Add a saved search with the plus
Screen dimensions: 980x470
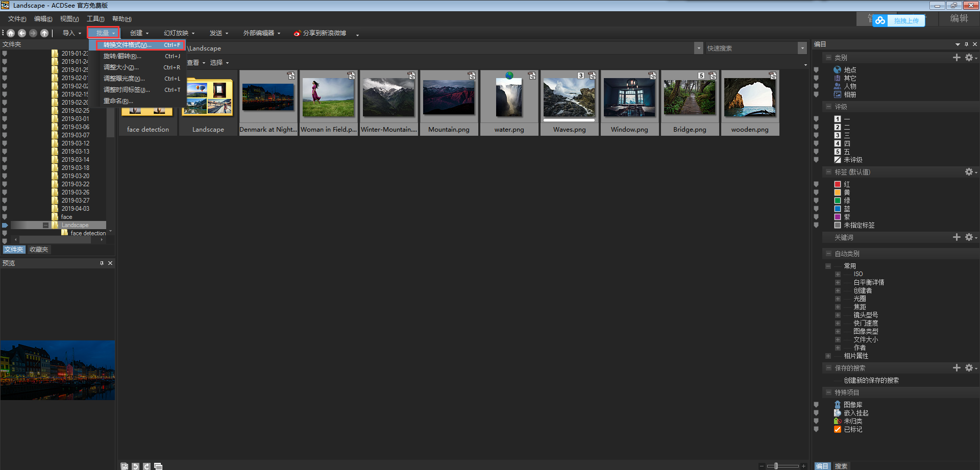click(957, 368)
